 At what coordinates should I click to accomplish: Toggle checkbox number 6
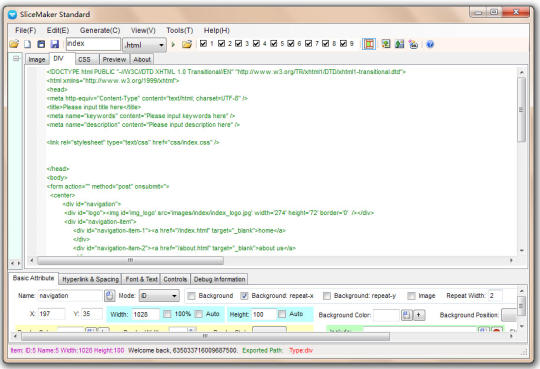[x=291, y=43]
